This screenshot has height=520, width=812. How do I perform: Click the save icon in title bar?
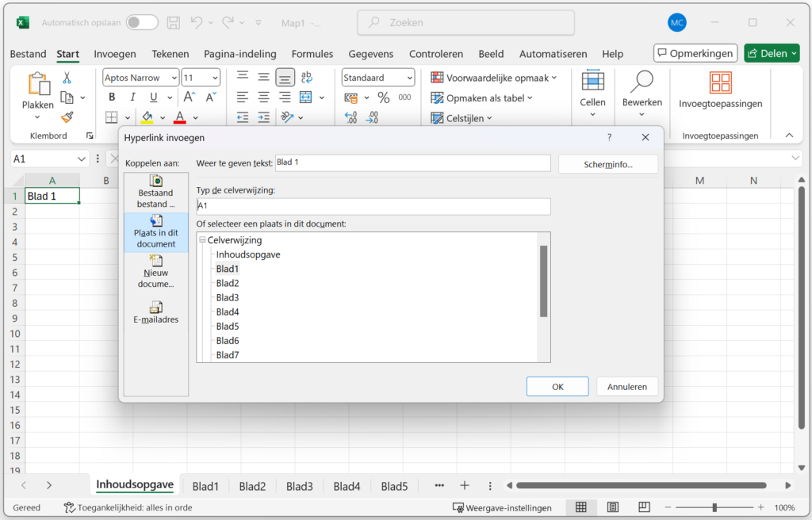[174, 22]
